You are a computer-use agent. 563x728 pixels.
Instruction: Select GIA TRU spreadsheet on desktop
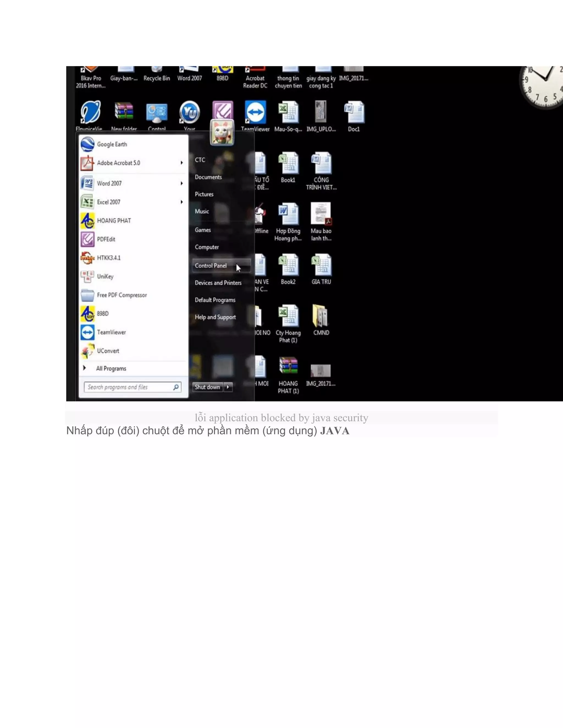pos(321,269)
